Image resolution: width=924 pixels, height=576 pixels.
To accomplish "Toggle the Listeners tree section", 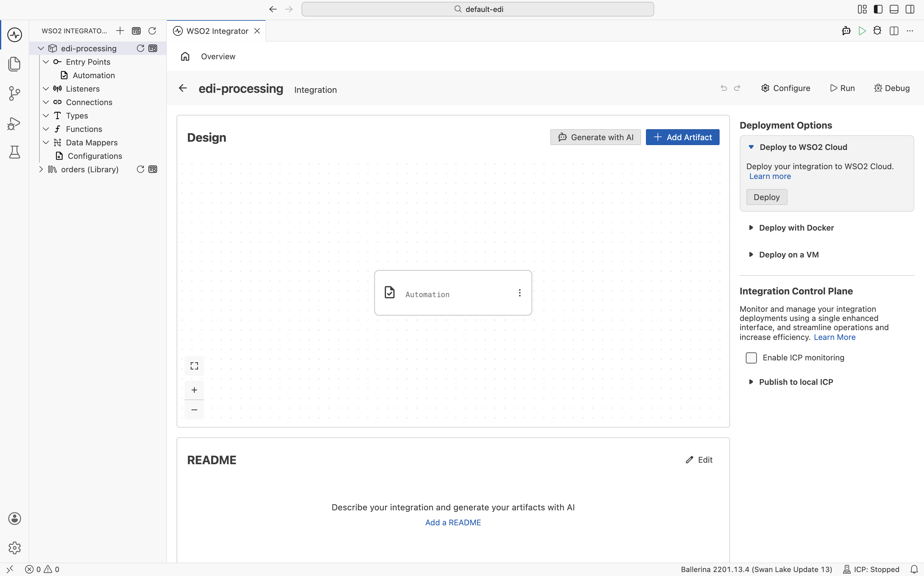I will coord(46,88).
